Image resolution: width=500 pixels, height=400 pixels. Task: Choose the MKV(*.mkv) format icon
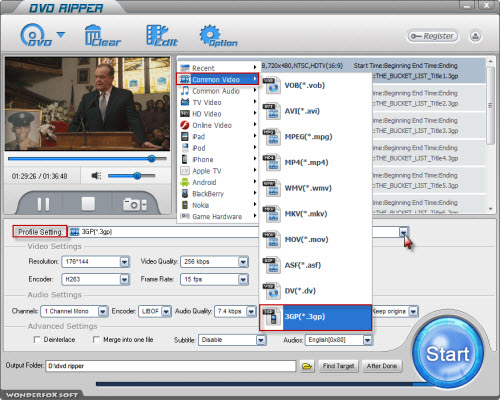[271, 214]
